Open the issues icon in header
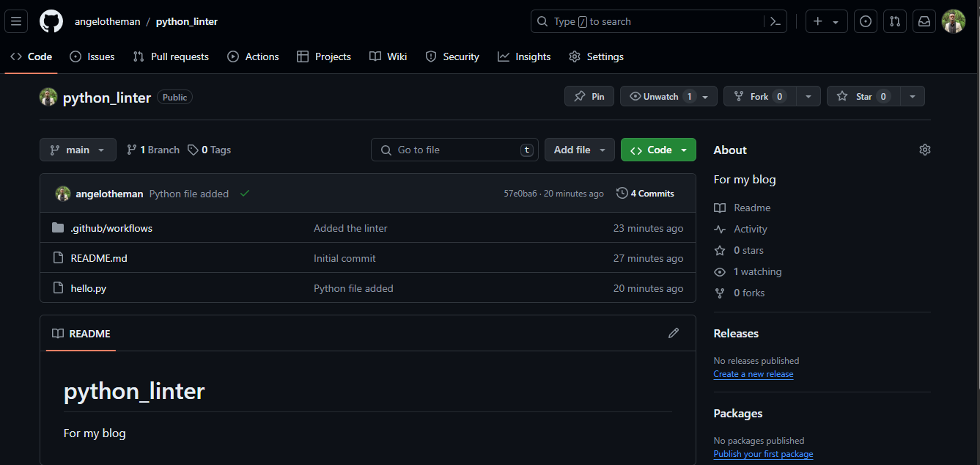Viewport: 980px width, 465px height. (866, 21)
